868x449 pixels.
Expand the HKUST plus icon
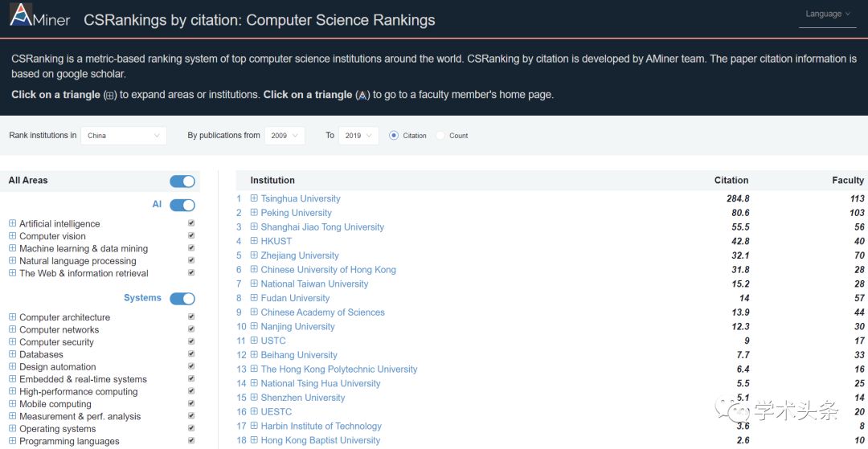(x=254, y=241)
